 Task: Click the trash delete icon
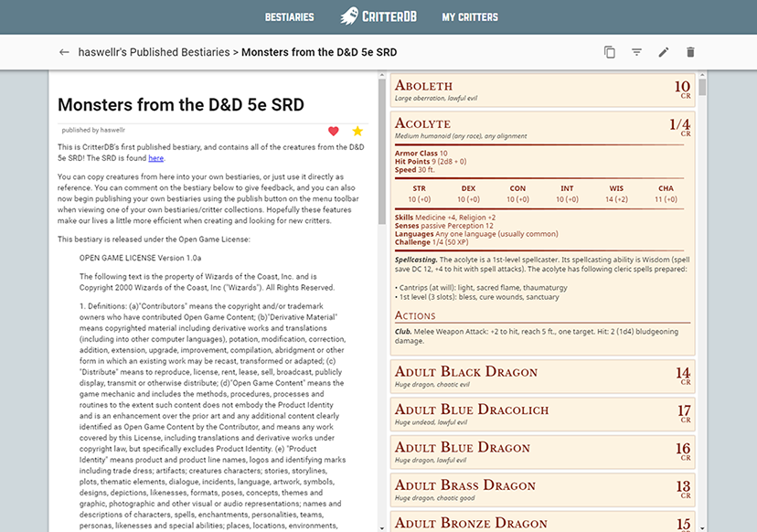[690, 52]
